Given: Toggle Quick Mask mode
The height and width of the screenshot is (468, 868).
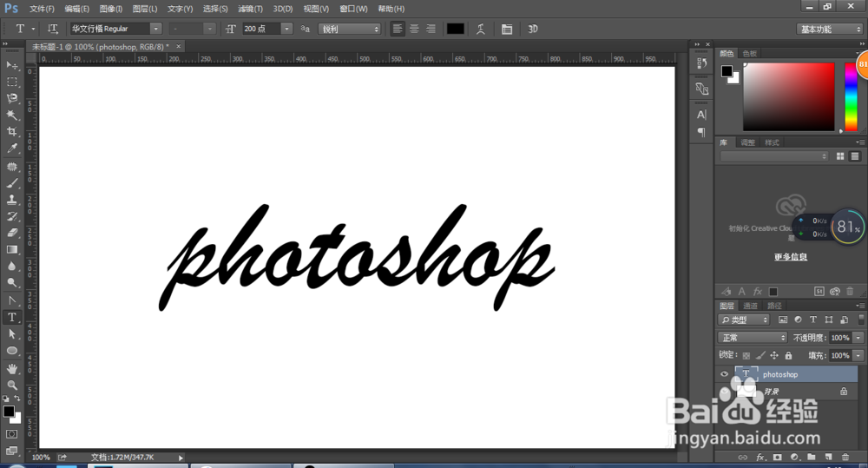Looking at the screenshot, I should click(x=11, y=434).
